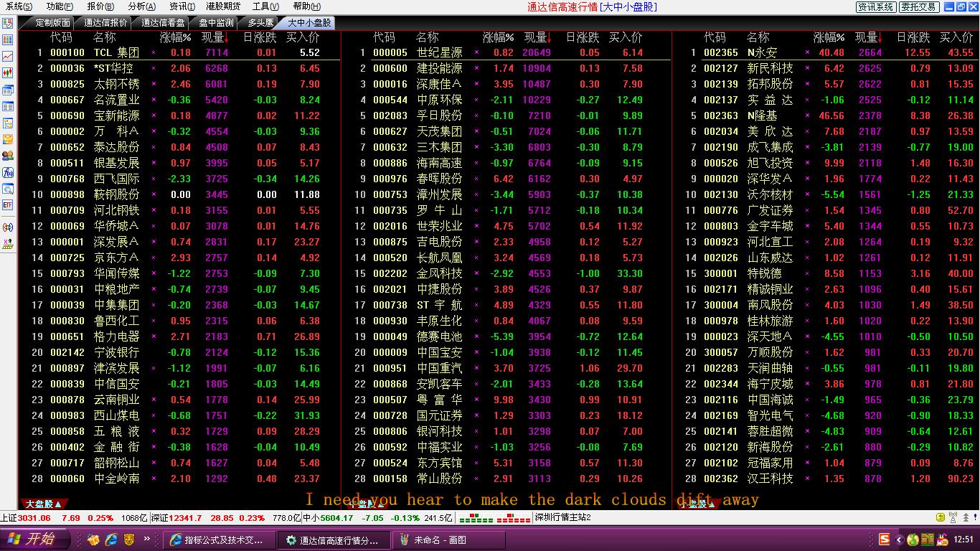This screenshot has width=980, height=551.
Task: Open the ETF sidebar icon
Action: (x=8, y=205)
